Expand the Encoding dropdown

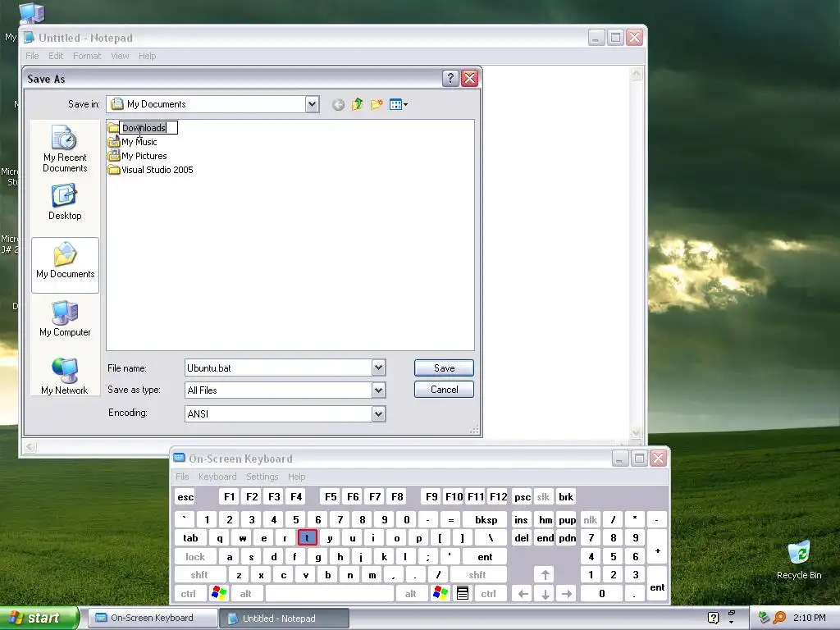(379, 413)
